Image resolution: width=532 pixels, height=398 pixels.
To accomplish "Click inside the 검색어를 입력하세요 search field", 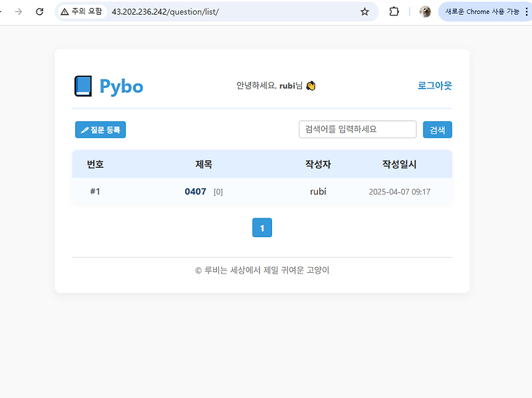I will pos(357,129).
